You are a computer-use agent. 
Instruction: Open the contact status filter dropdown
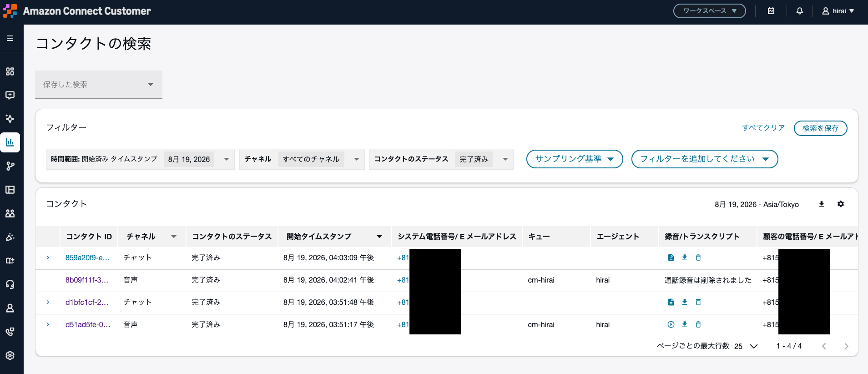pos(441,159)
